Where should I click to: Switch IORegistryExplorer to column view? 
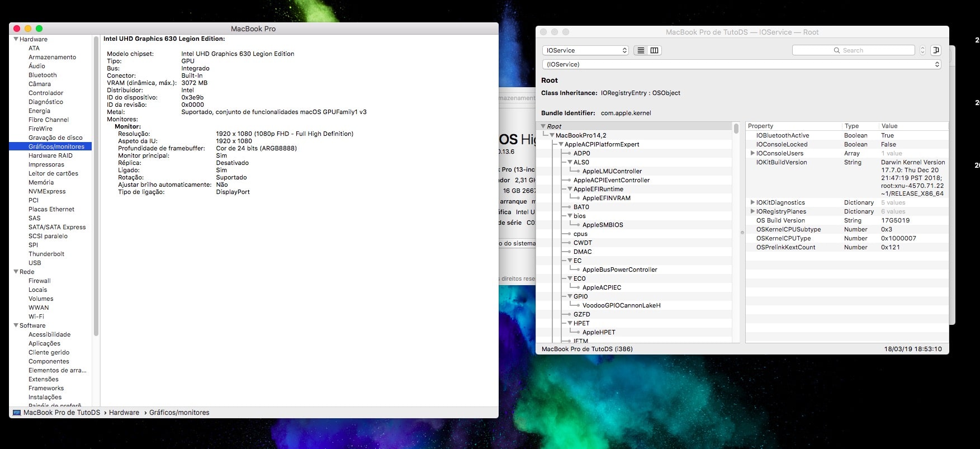pos(655,50)
